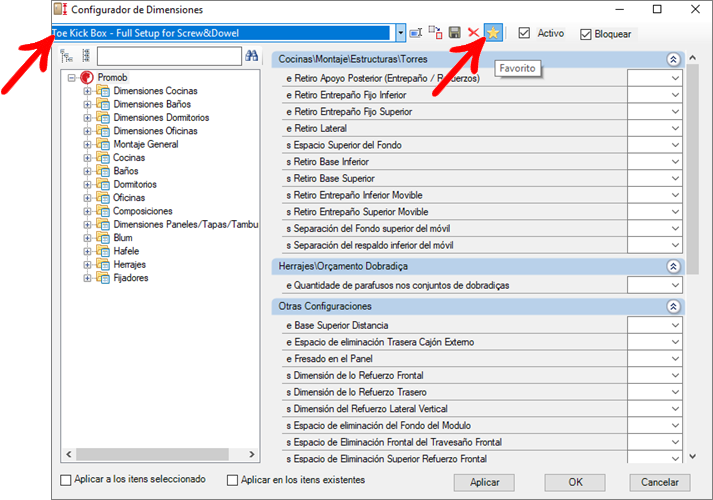Save configuration with the floppy disk icon
Image resolution: width=713 pixels, height=500 pixels.
(x=455, y=33)
